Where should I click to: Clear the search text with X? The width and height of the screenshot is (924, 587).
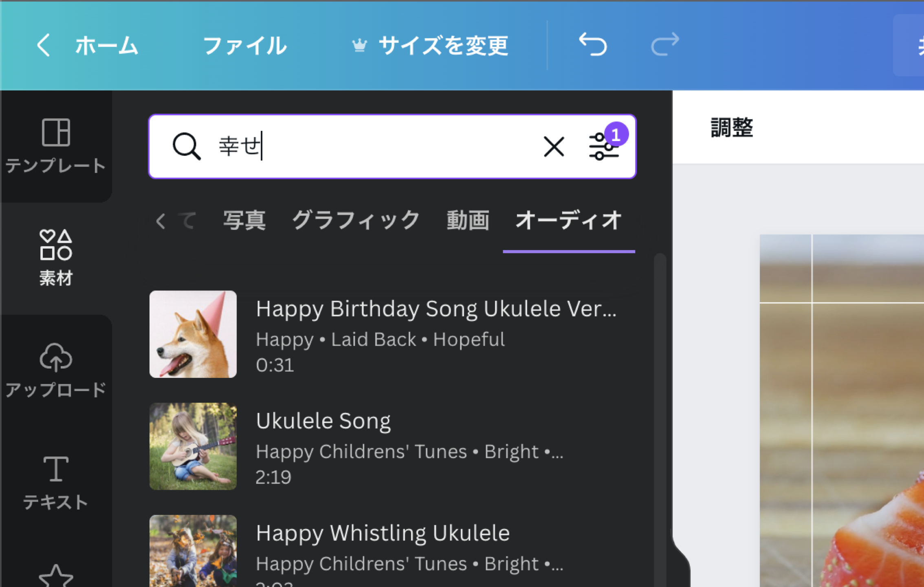coord(554,146)
